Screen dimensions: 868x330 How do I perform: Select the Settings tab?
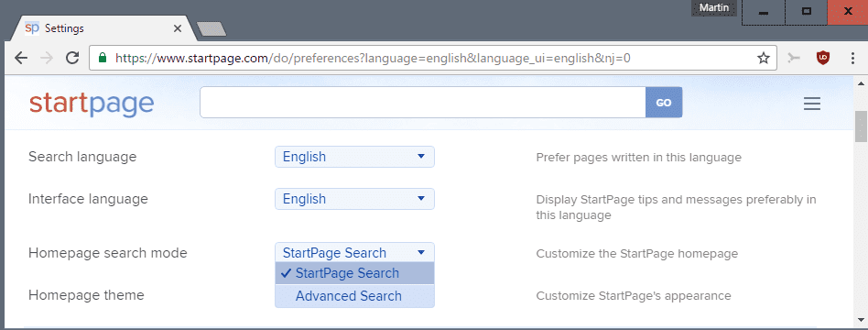pyautogui.click(x=103, y=28)
